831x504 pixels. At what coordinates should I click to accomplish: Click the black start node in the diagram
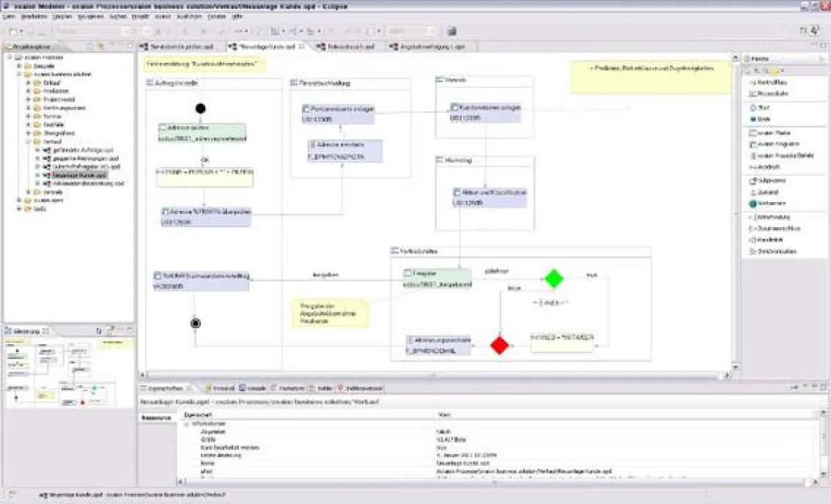tap(201, 108)
